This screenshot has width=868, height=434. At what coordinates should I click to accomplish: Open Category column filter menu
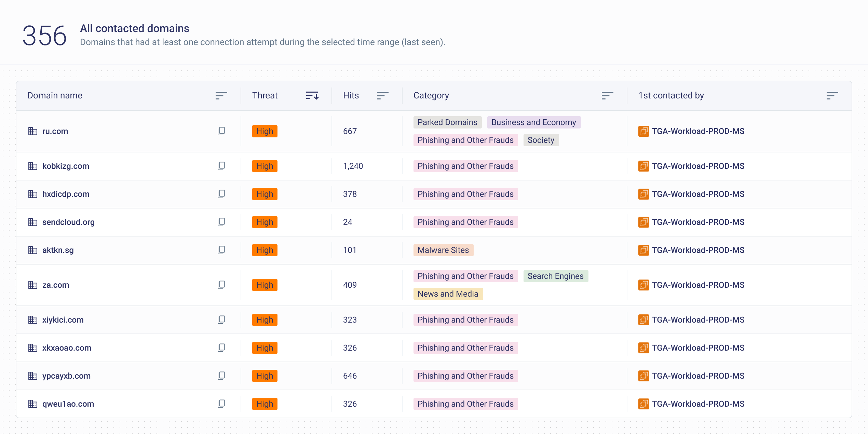click(x=607, y=96)
